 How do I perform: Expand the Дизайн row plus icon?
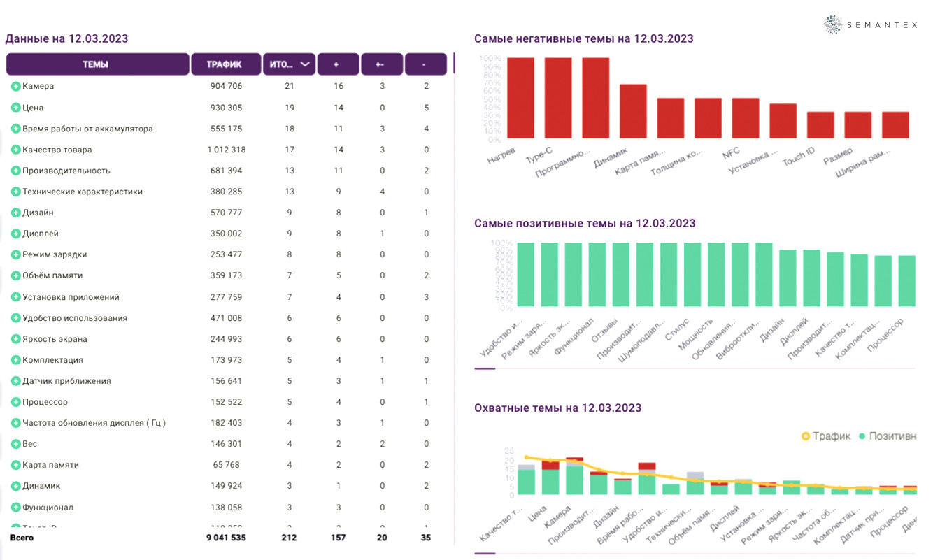pos(15,213)
